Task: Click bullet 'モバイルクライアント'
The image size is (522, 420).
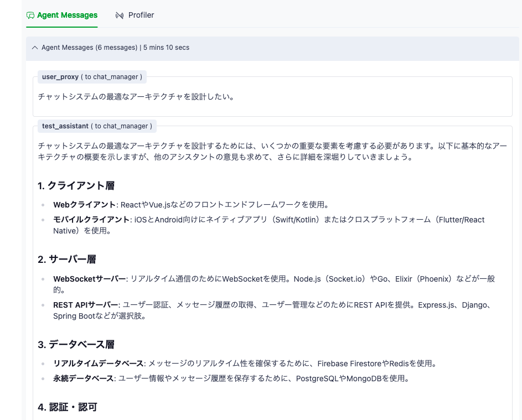Action: pos(91,220)
